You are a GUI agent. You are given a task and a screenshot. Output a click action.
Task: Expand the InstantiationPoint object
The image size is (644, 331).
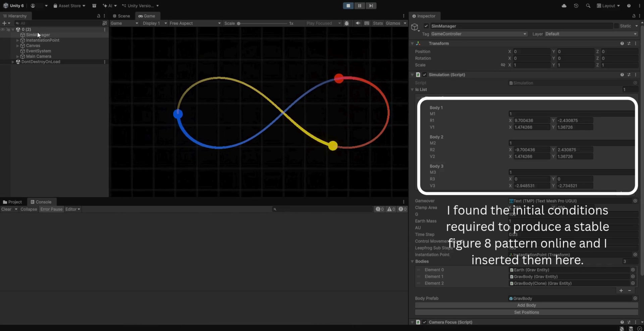pyautogui.click(x=17, y=40)
